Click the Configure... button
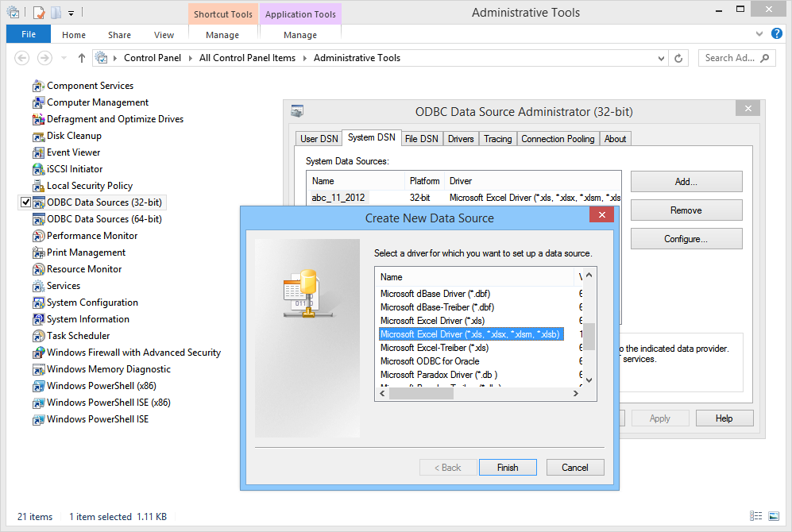The width and height of the screenshot is (792, 532). point(686,239)
